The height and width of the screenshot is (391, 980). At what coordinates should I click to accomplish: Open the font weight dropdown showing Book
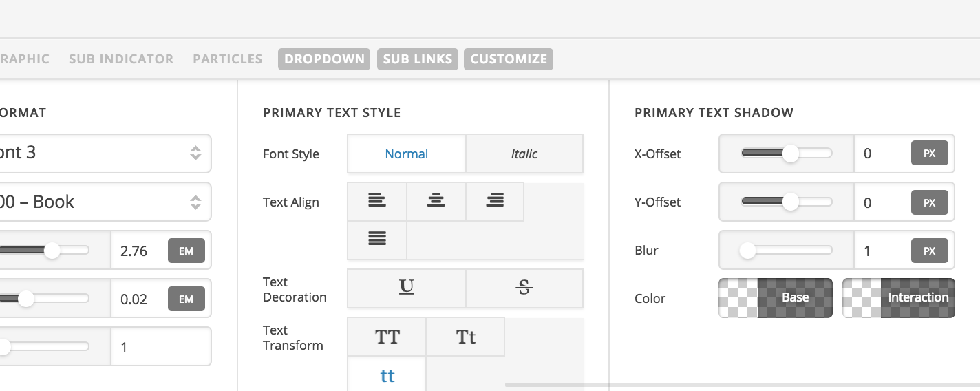[x=102, y=202]
